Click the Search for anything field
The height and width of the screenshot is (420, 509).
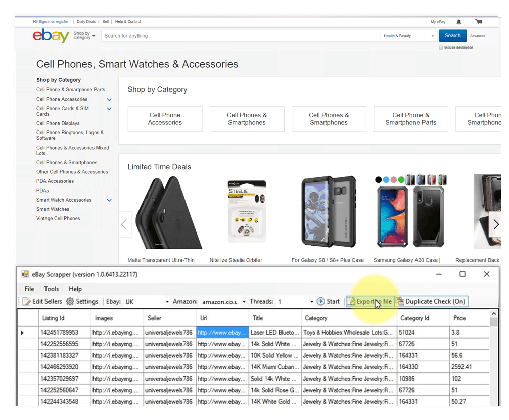coord(241,36)
